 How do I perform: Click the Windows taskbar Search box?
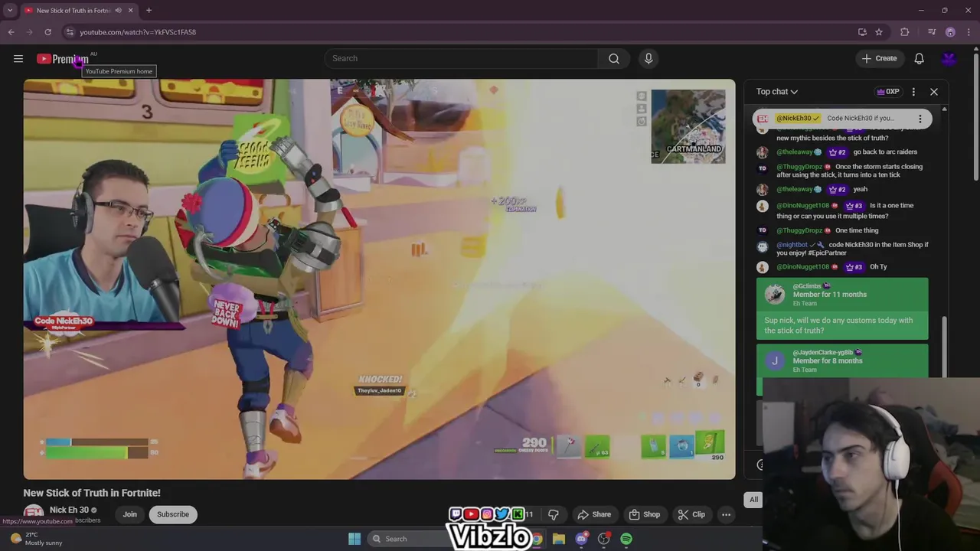406,539
